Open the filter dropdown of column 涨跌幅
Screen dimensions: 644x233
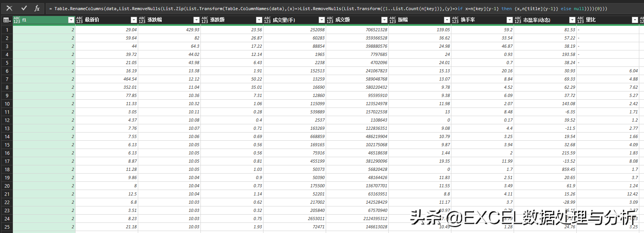coord(196,20)
